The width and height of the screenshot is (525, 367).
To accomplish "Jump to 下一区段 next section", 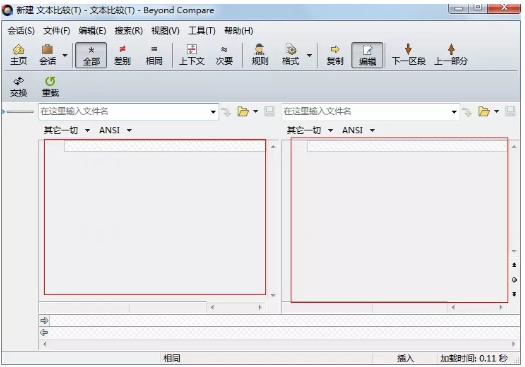I will (x=408, y=55).
